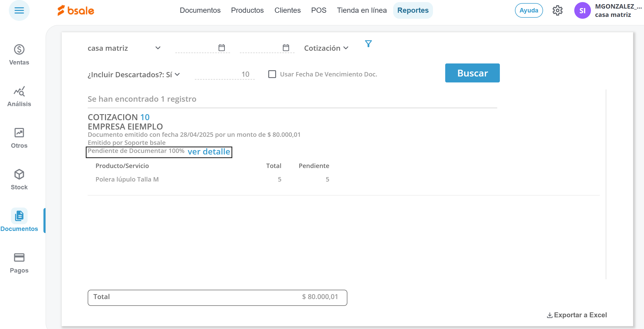This screenshot has height=329, width=644.
Task: Open the Otros reports icon
Action: point(19,138)
